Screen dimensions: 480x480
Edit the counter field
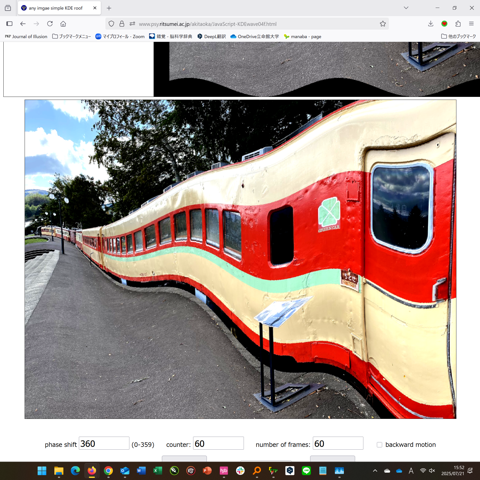pos(218,443)
